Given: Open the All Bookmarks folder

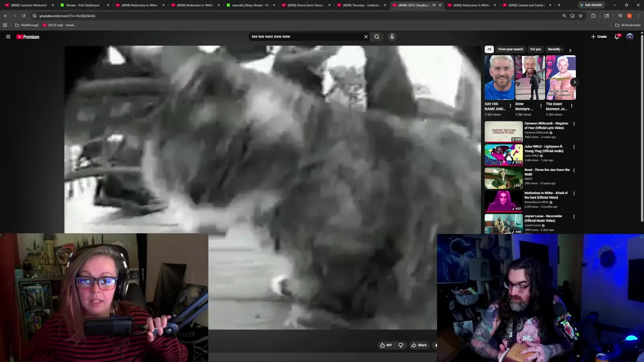Looking at the screenshot, I should coord(627,25).
